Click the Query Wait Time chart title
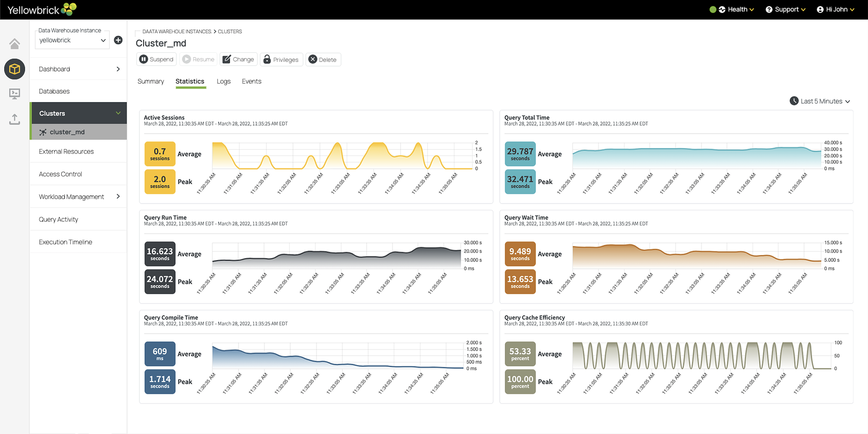The height and width of the screenshot is (434, 868). click(526, 217)
